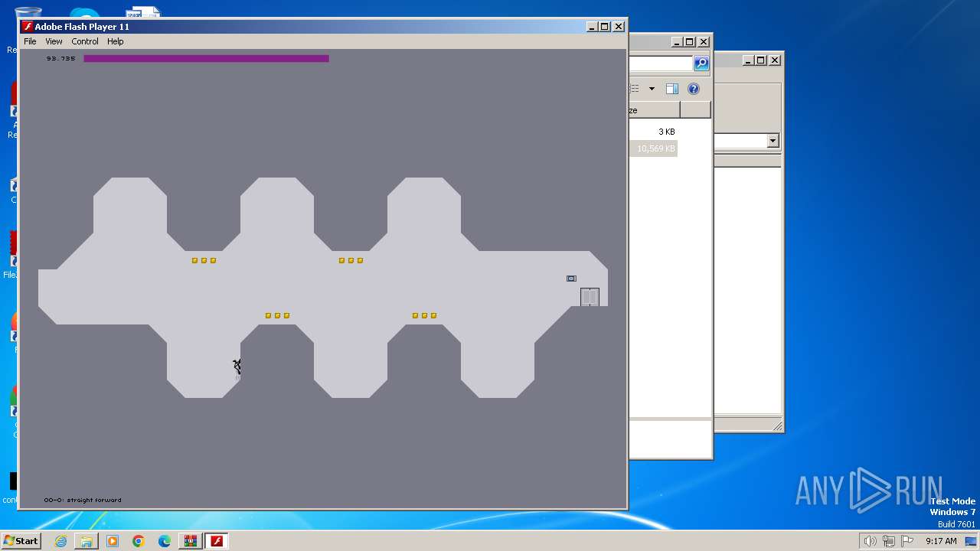
Task: Expand the combo box dropdown in rightmost window
Action: (773, 141)
